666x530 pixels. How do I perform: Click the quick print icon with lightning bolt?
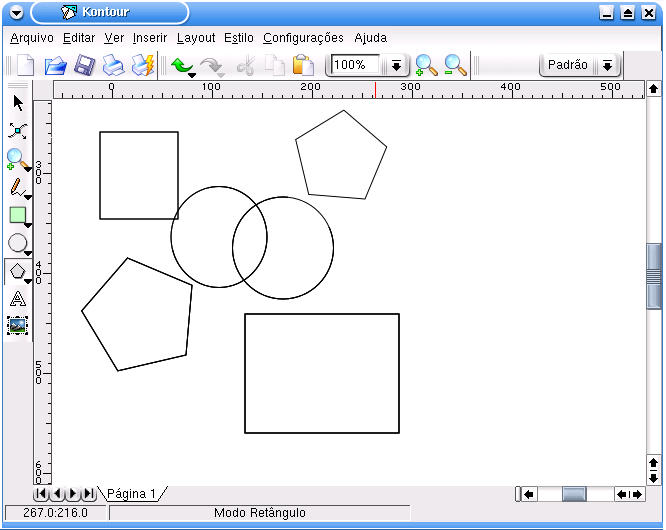tap(142, 65)
